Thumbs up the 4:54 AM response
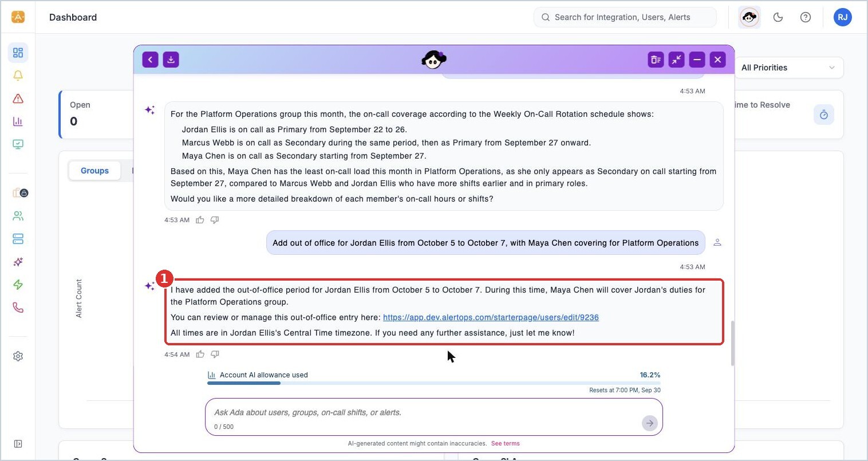The width and height of the screenshot is (868, 461). point(200,354)
